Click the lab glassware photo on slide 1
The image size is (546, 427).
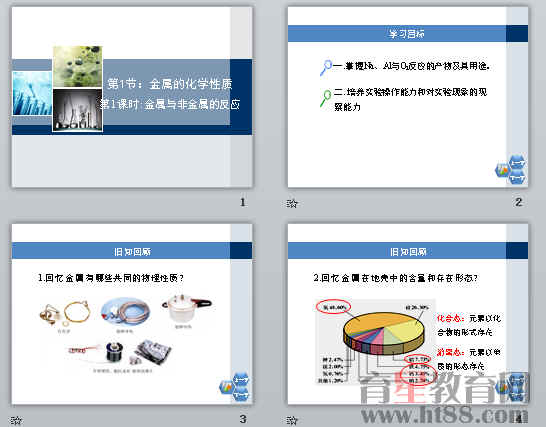point(77,110)
